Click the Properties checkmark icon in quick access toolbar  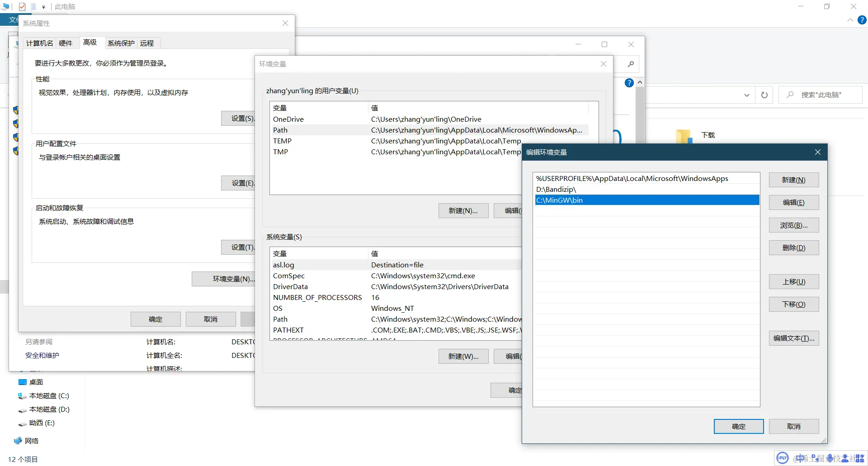[22, 6]
